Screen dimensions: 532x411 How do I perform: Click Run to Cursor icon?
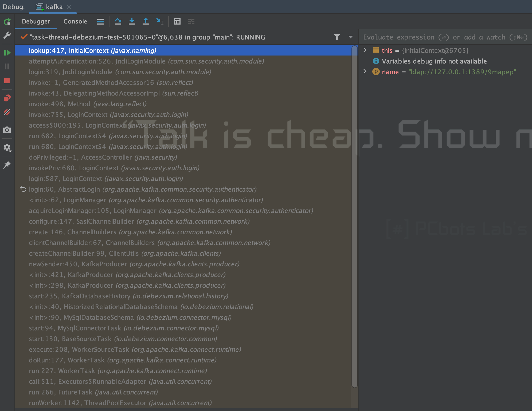click(x=160, y=22)
